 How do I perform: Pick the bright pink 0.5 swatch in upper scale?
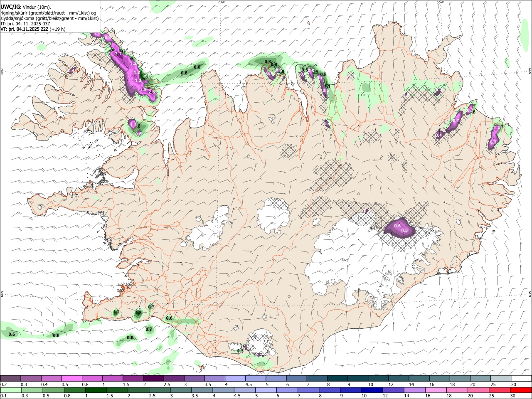[x=71, y=378]
